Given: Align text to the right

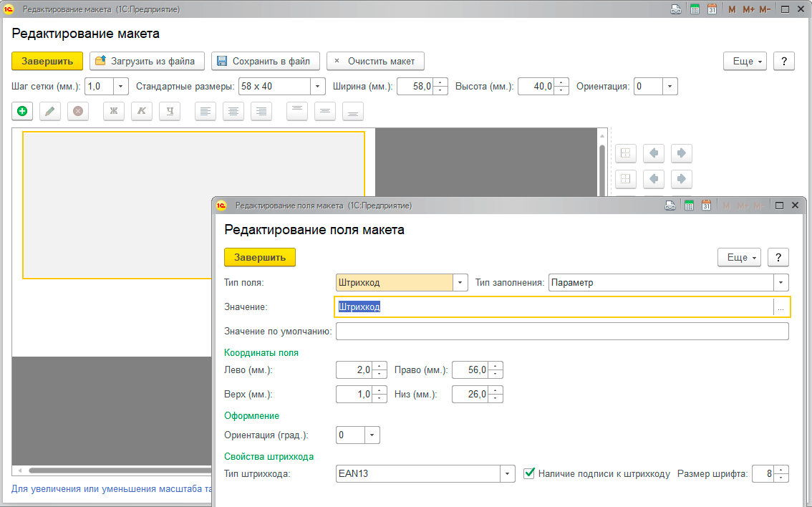Looking at the screenshot, I should coord(261,111).
